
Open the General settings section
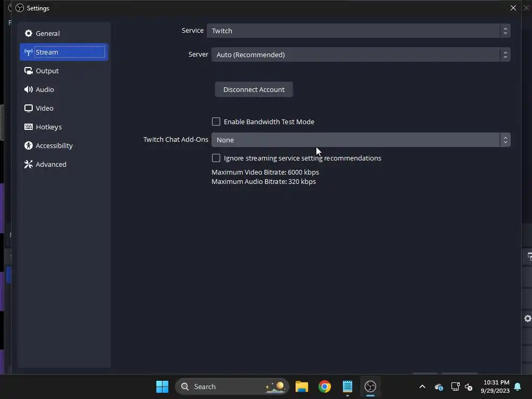click(64, 33)
